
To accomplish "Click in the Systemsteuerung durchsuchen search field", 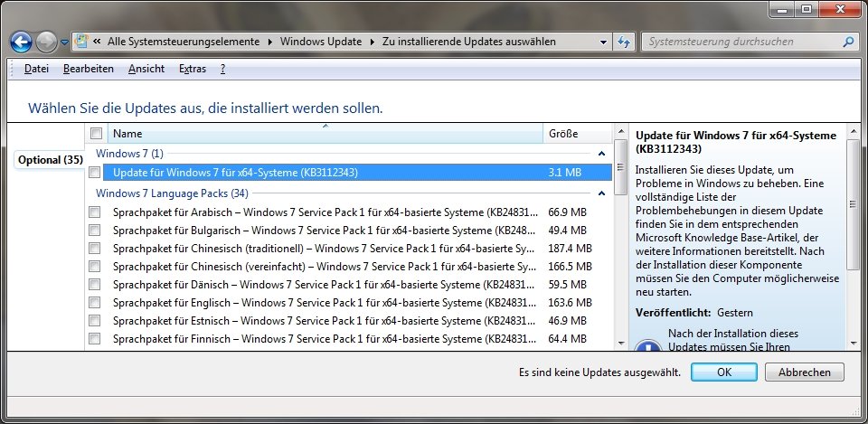I will click(x=741, y=42).
